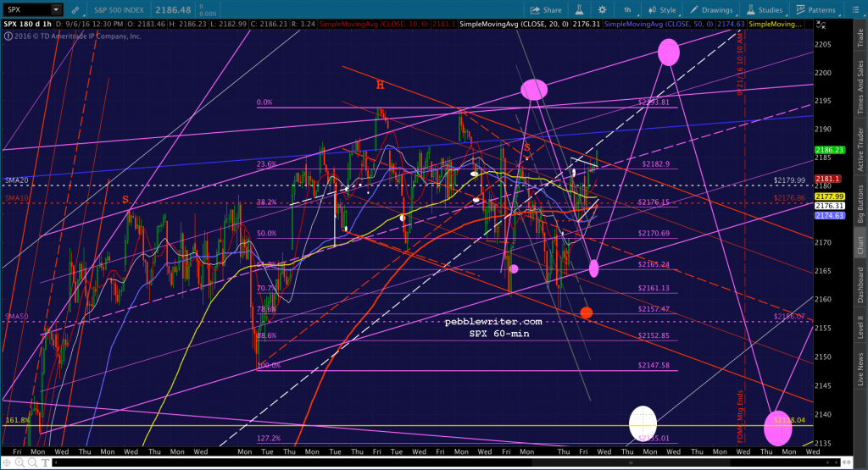
Task: Open the Style menu
Action: pyautogui.click(x=663, y=10)
